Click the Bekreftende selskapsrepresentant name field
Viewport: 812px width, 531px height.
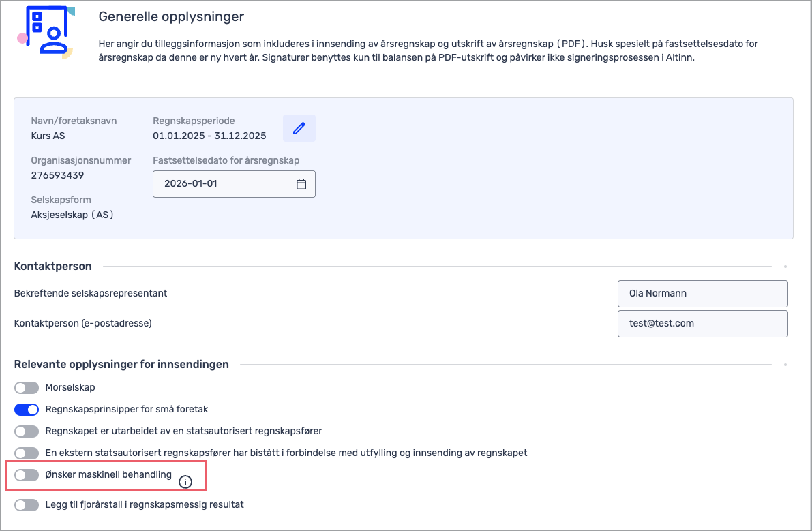[702, 294]
